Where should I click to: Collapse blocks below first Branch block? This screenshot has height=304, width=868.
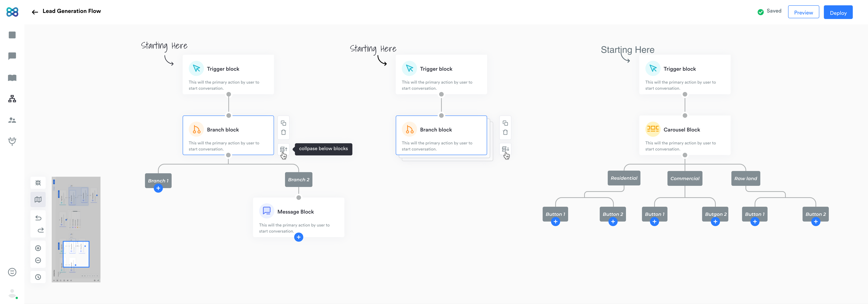coord(283,149)
